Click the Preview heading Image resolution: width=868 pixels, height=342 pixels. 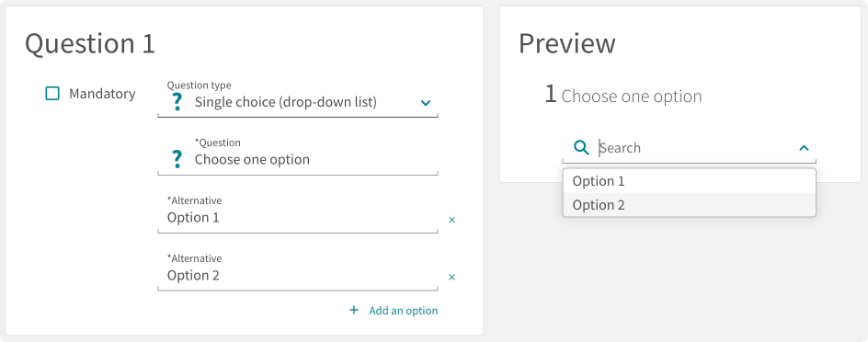(x=566, y=43)
